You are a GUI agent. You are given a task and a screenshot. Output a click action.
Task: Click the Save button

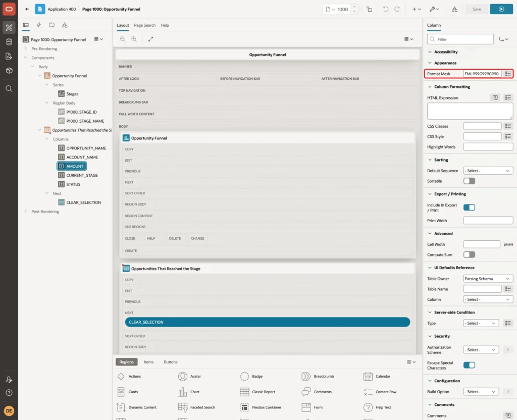pos(477,9)
